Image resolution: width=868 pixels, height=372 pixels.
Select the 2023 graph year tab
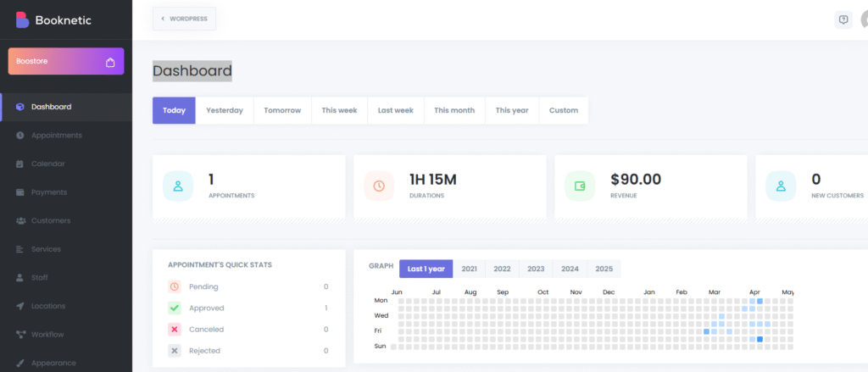536,269
